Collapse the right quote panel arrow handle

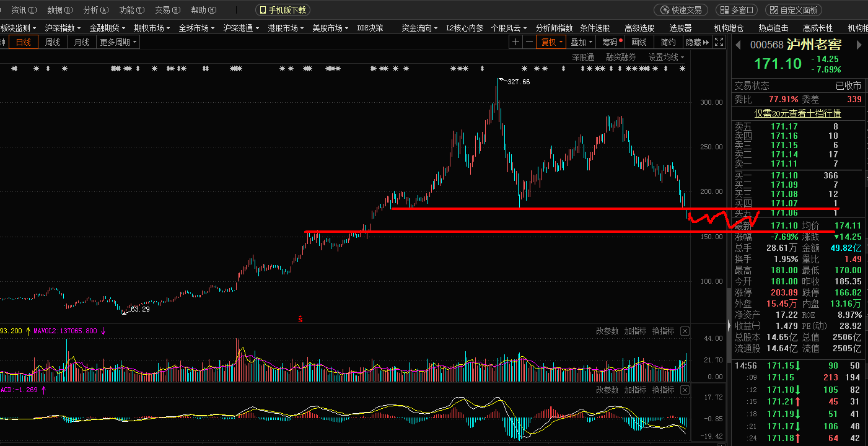[728, 325]
